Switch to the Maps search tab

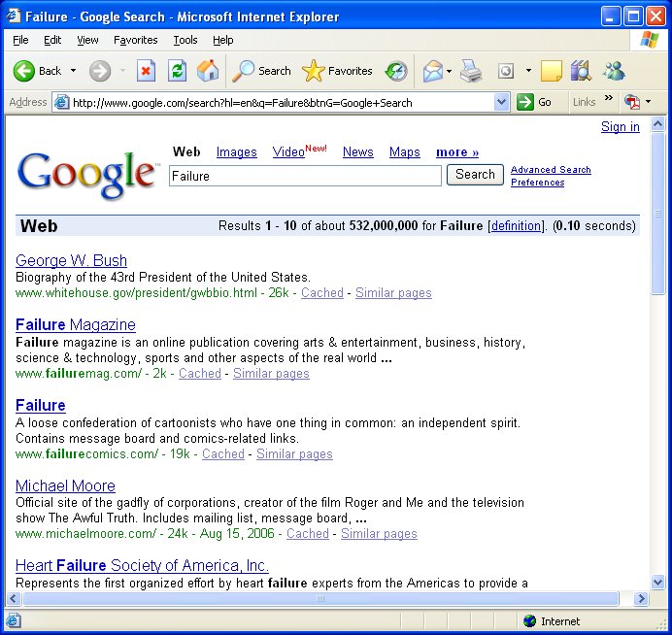pos(405,152)
